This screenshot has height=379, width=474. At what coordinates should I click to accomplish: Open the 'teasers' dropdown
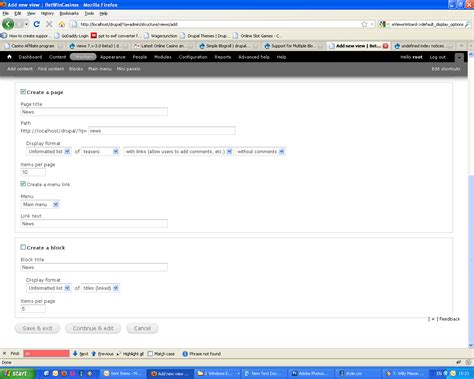pos(100,152)
